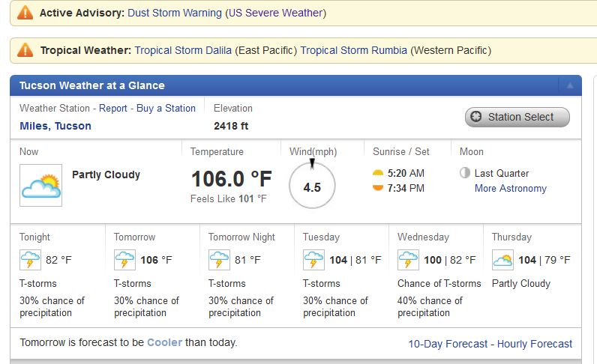This screenshot has width=597, height=364.
Task: Open the Miles, Tucson station link
Action: pyautogui.click(x=55, y=126)
